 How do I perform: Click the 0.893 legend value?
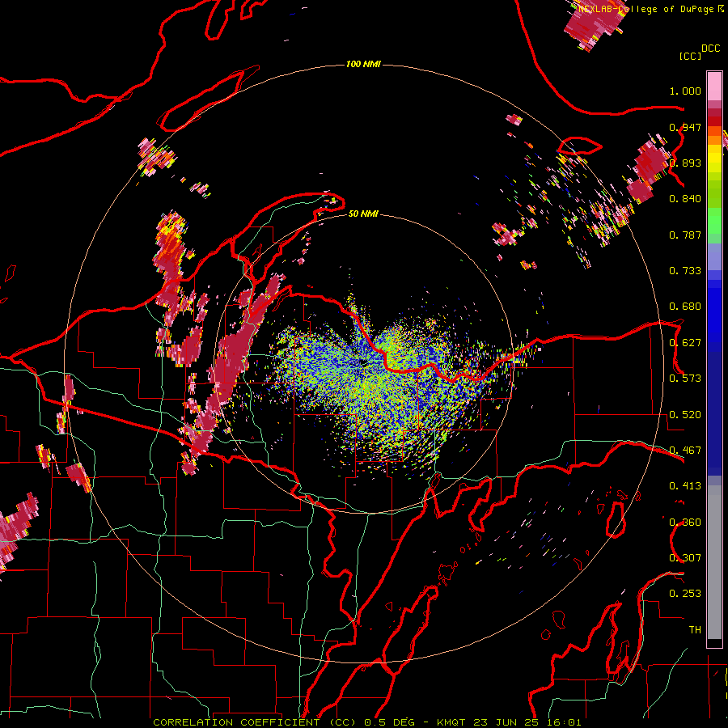(685, 163)
